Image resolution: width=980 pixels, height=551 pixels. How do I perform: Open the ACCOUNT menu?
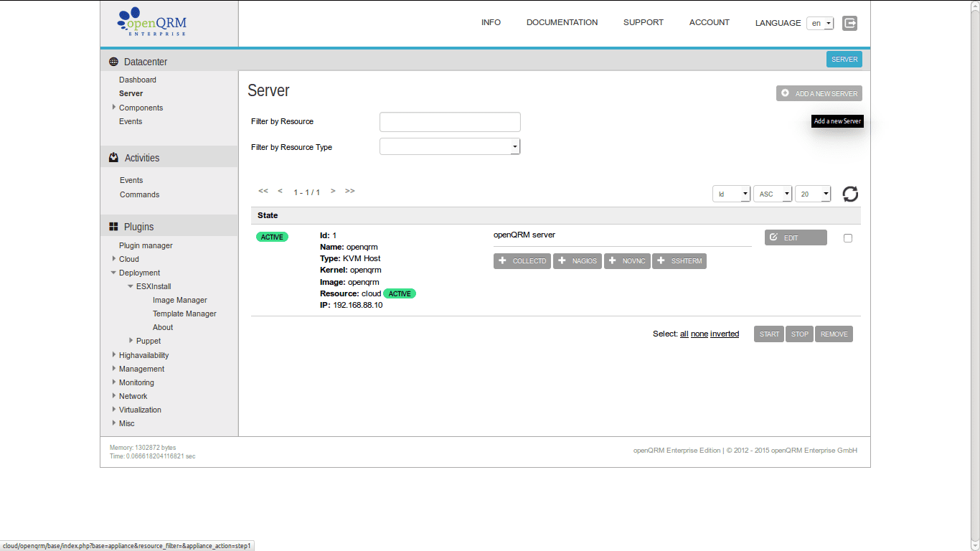(710, 22)
